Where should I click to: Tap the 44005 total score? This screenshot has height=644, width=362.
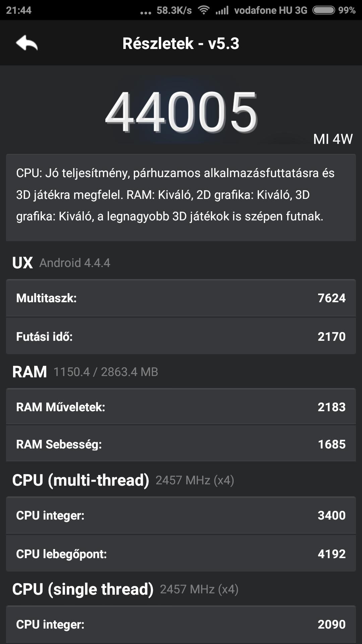pos(181,112)
